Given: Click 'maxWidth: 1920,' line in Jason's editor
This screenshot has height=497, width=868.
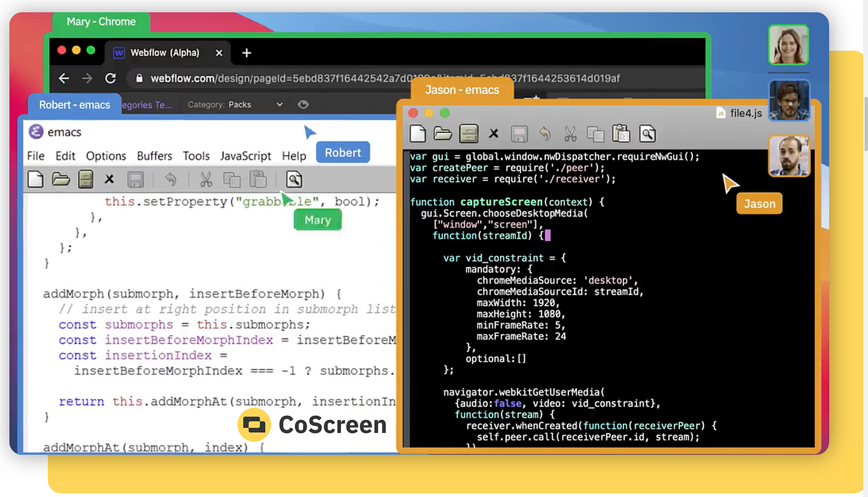Looking at the screenshot, I should [x=518, y=303].
